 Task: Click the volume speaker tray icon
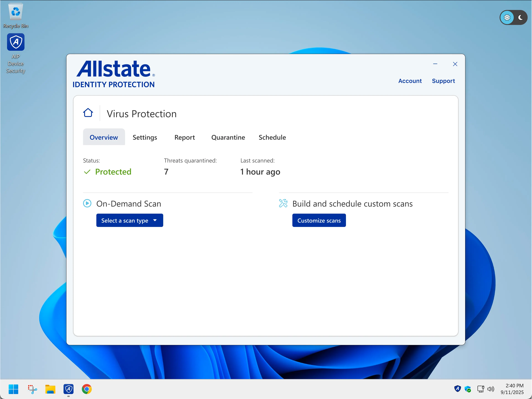(491, 389)
